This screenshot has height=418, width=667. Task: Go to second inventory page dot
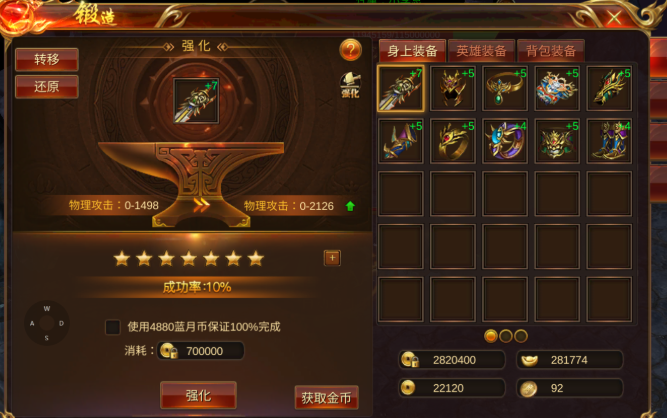click(506, 336)
